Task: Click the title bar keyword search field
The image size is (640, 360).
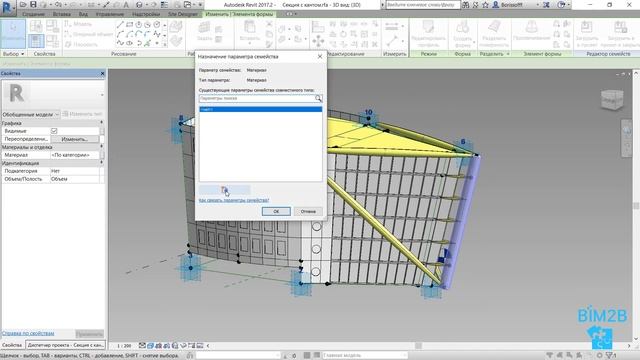Action: coord(423,5)
